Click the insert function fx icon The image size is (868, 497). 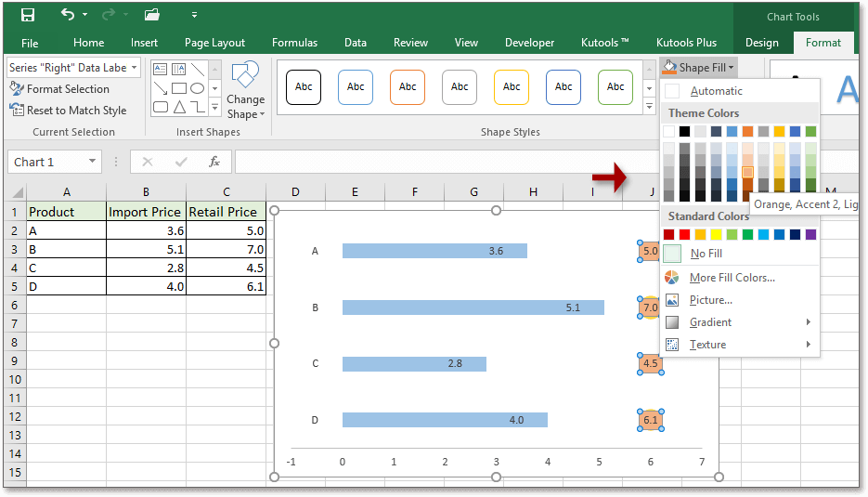point(214,162)
